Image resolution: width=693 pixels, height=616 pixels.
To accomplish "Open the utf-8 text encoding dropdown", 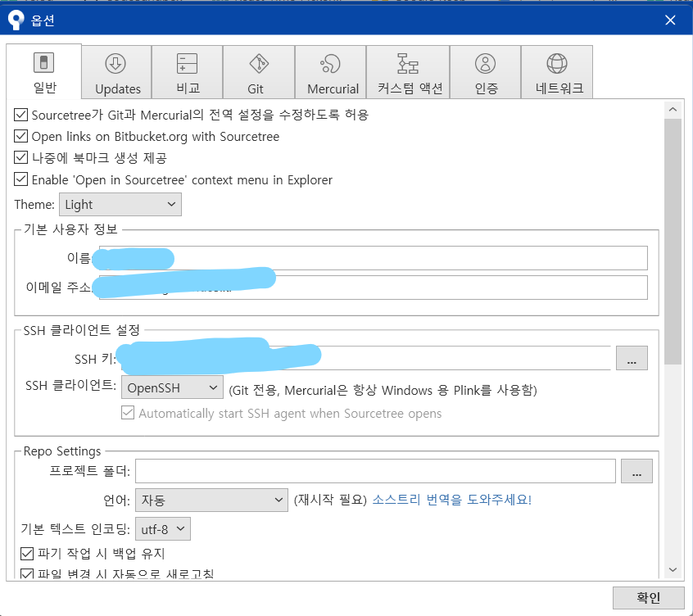I will click(163, 529).
